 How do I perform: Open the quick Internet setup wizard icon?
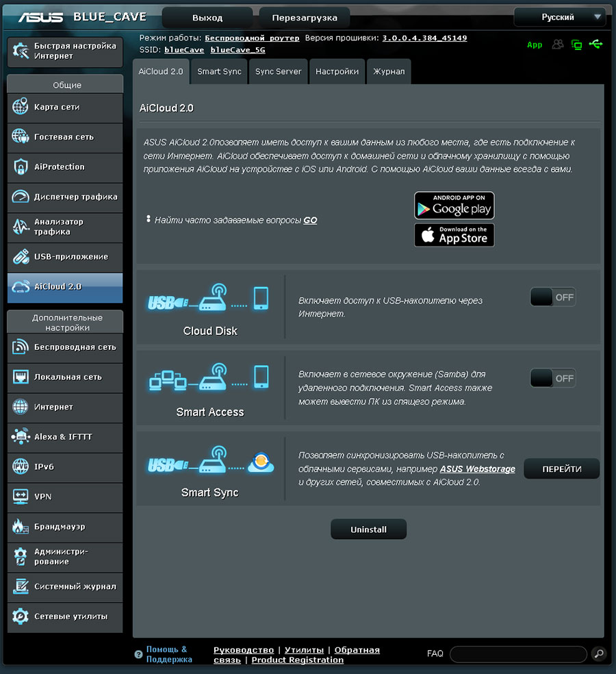pyautogui.click(x=20, y=51)
